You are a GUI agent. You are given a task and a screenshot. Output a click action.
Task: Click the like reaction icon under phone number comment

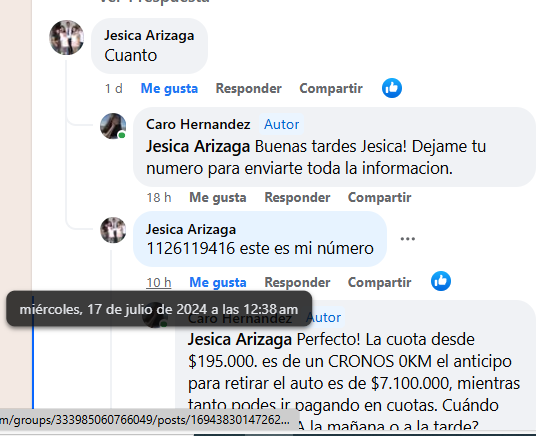pos(441,281)
